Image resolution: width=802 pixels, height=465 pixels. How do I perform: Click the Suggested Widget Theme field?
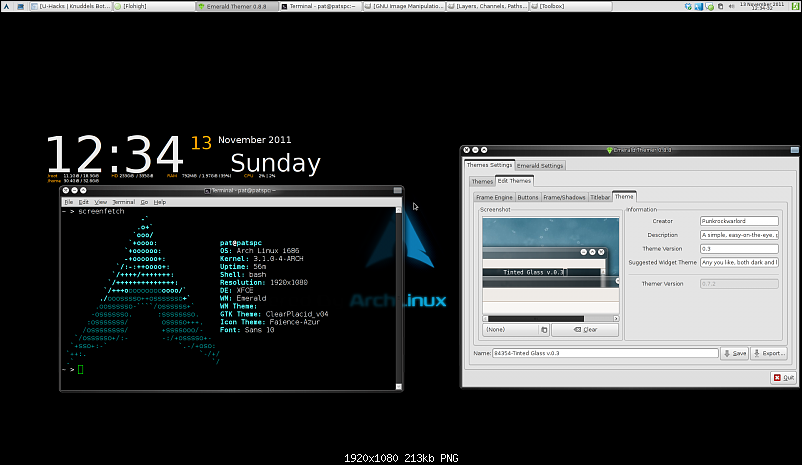[739, 262]
